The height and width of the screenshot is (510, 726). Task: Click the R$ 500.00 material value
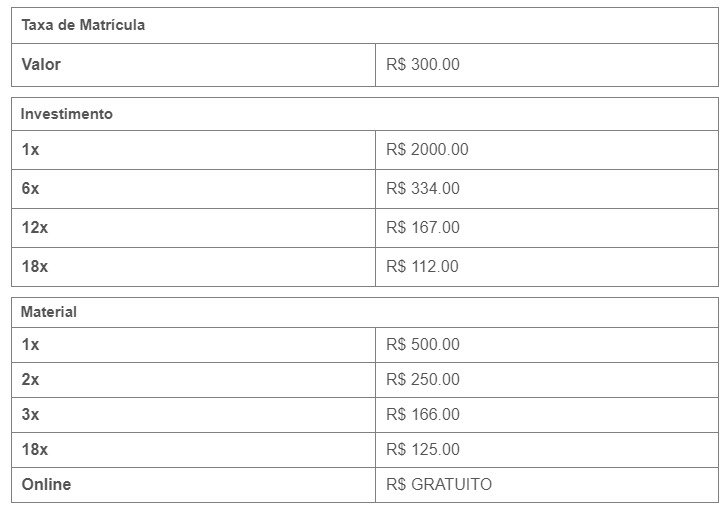point(423,344)
